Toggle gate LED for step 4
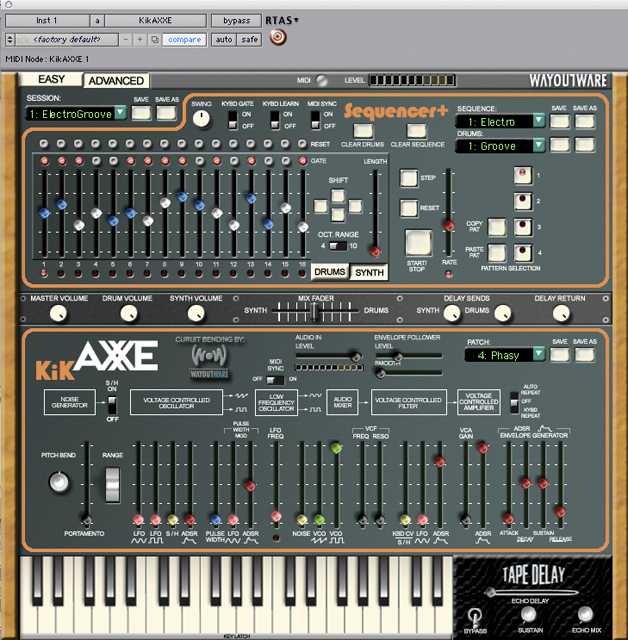This screenshot has height=640, width=628. 96,161
